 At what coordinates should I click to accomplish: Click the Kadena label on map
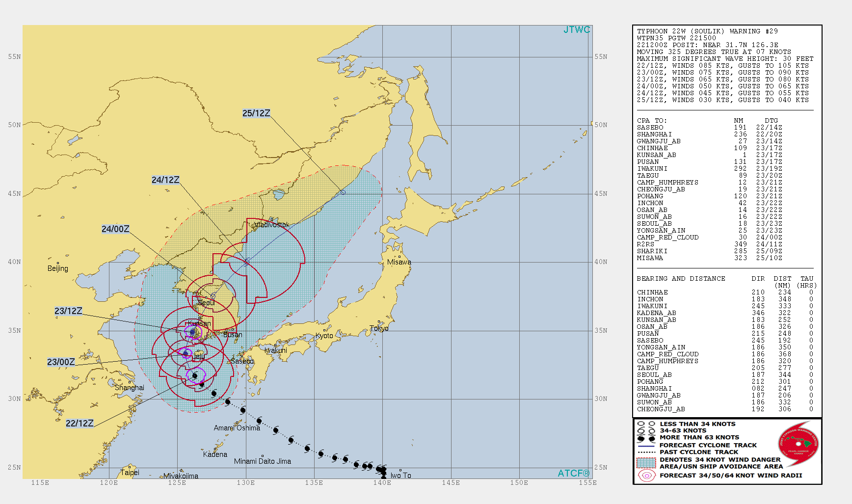pyautogui.click(x=215, y=454)
